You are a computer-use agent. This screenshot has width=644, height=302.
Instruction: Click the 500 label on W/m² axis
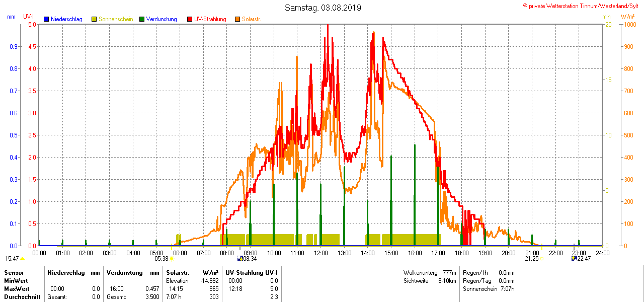point(628,135)
